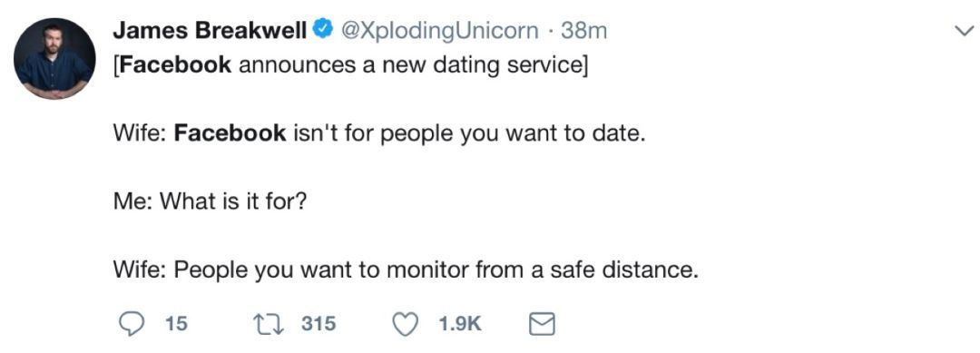Click the blue verified badge beside James Breakwell
The image size is (980, 353).
(323, 29)
